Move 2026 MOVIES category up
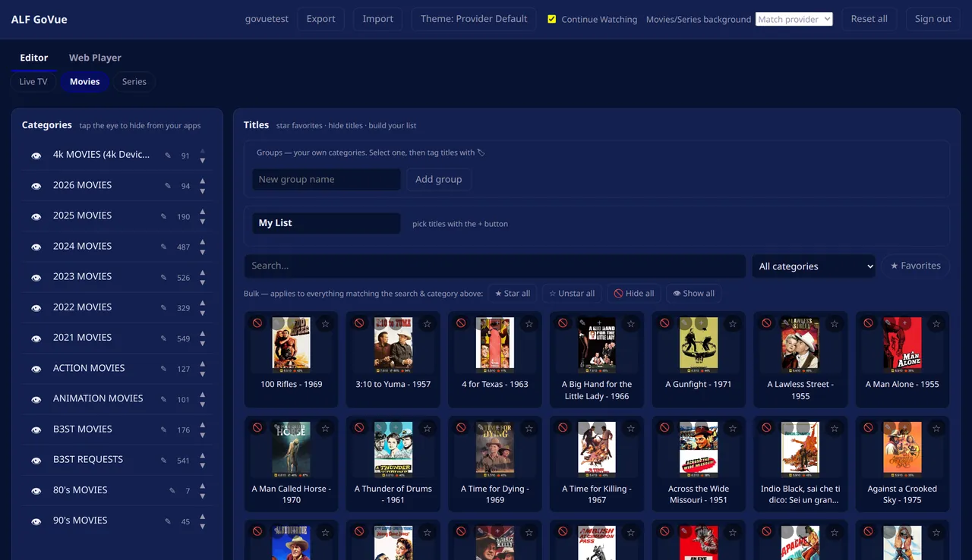972x560 pixels. coord(203,181)
